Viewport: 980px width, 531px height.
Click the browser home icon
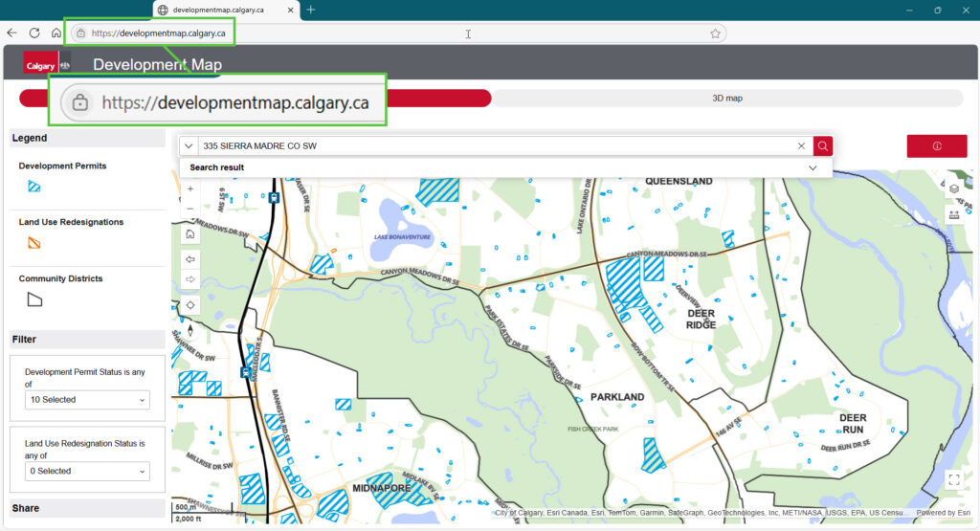pyautogui.click(x=56, y=33)
